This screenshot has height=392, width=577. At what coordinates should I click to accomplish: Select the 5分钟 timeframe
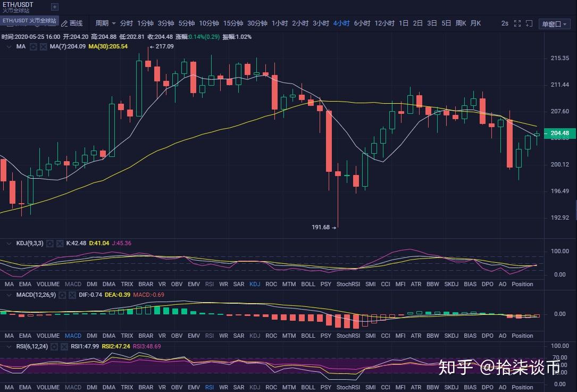(x=186, y=23)
